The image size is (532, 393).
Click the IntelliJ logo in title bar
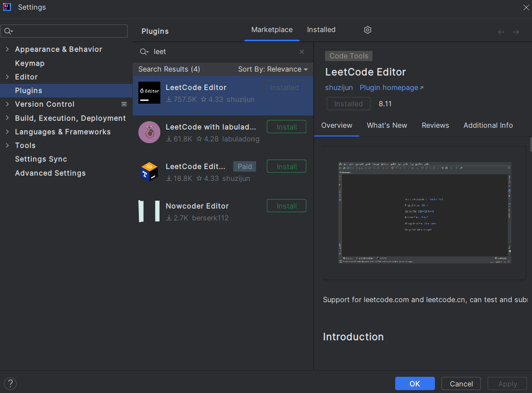[x=7, y=7]
